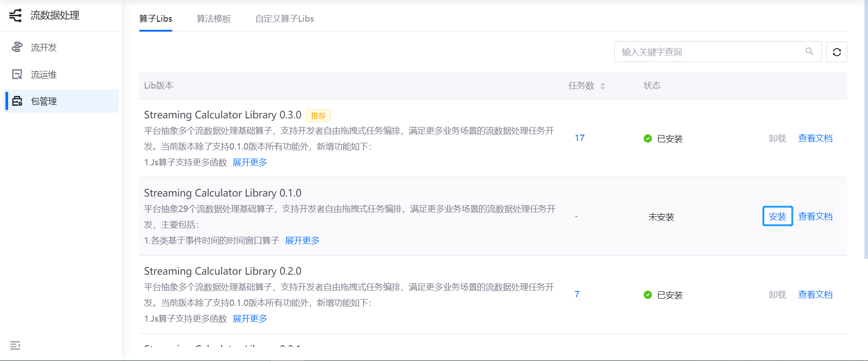Switch to the 自定义算子Libs tab
The image size is (868, 361).
pos(284,19)
